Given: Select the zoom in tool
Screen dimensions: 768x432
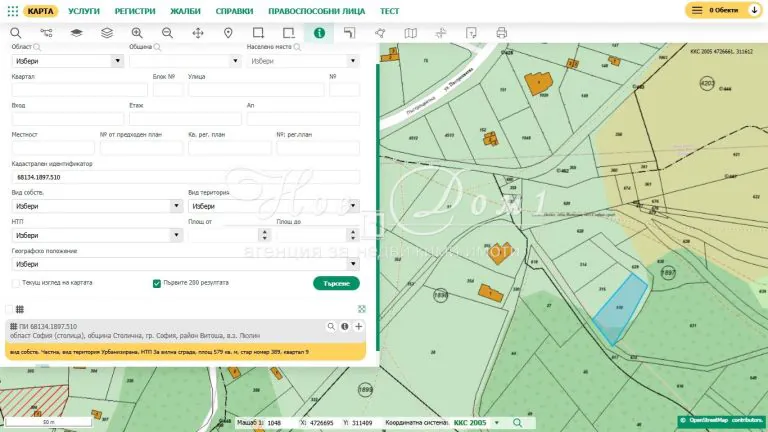Looking at the screenshot, I should click(x=137, y=33).
